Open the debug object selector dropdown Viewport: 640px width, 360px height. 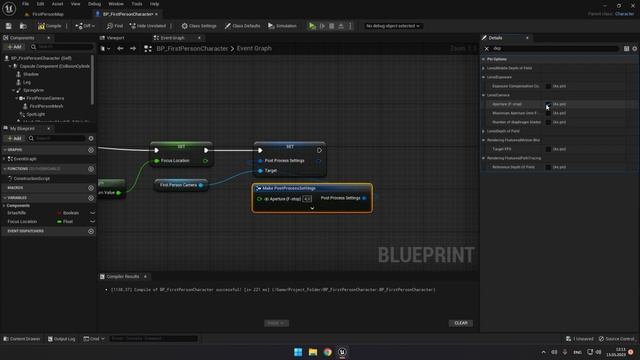[x=392, y=26]
